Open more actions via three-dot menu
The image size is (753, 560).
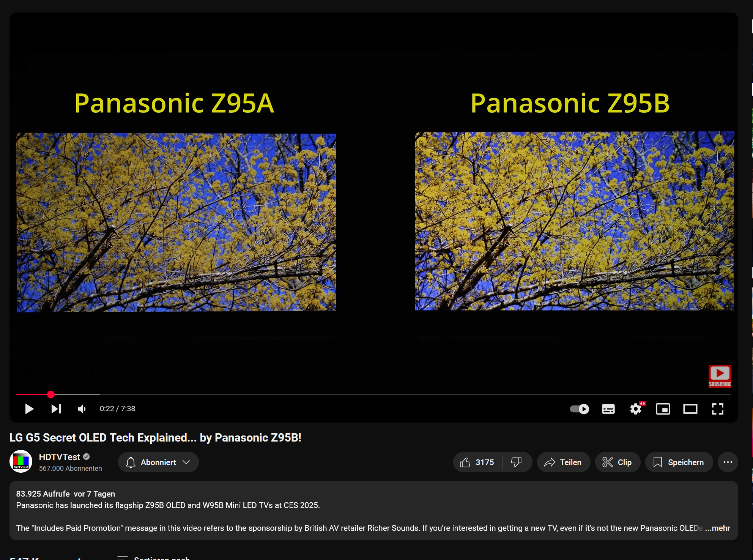pos(728,462)
